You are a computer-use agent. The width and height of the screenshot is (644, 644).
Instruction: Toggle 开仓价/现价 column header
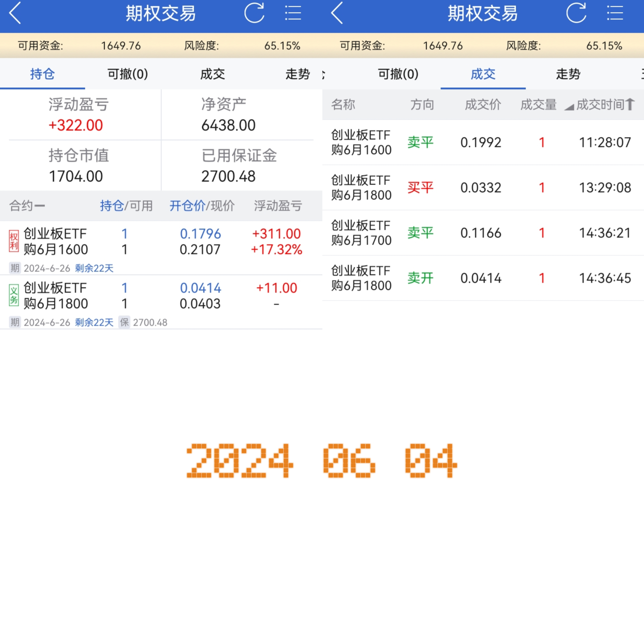point(202,206)
